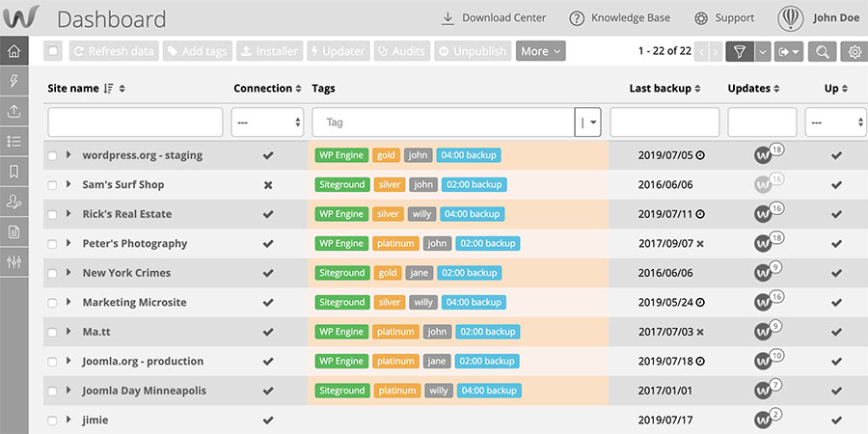Open the dropdown beside the filter funnel
868x434 pixels.
tap(763, 51)
